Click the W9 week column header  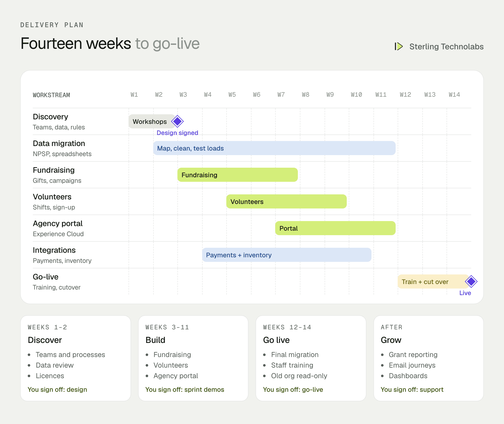pyautogui.click(x=330, y=95)
